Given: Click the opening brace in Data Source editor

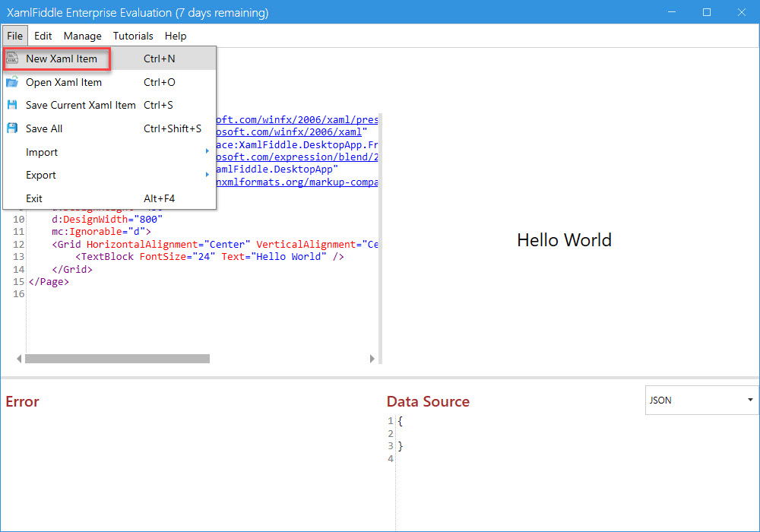Looking at the screenshot, I should 401,421.
